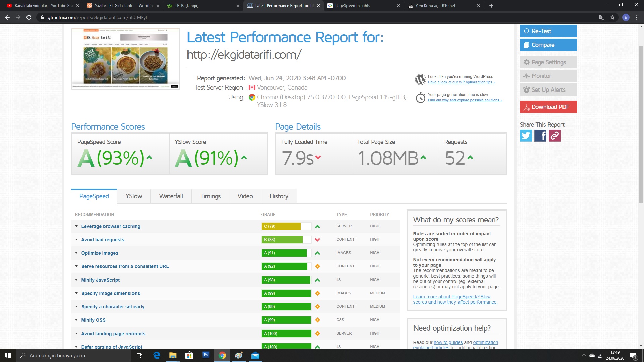The image size is (644, 362).
Task: Open action center notifications icon
Action: (x=633, y=355)
